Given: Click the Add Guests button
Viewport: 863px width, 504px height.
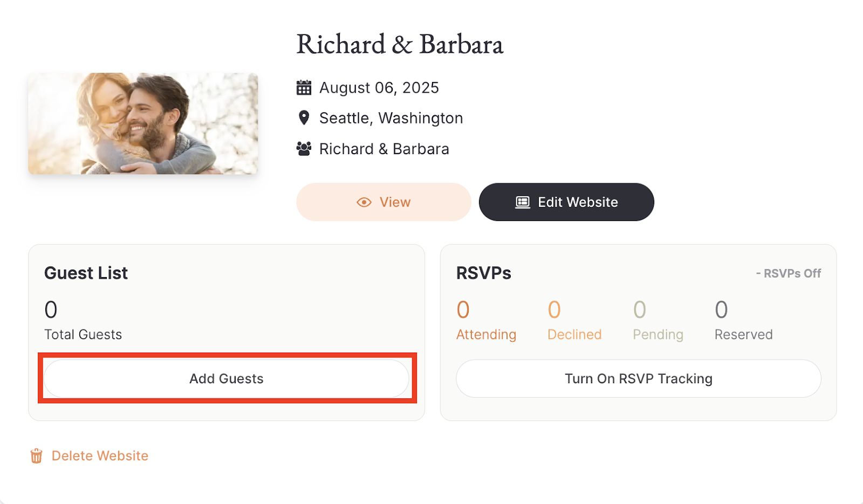Looking at the screenshot, I should click(227, 378).
